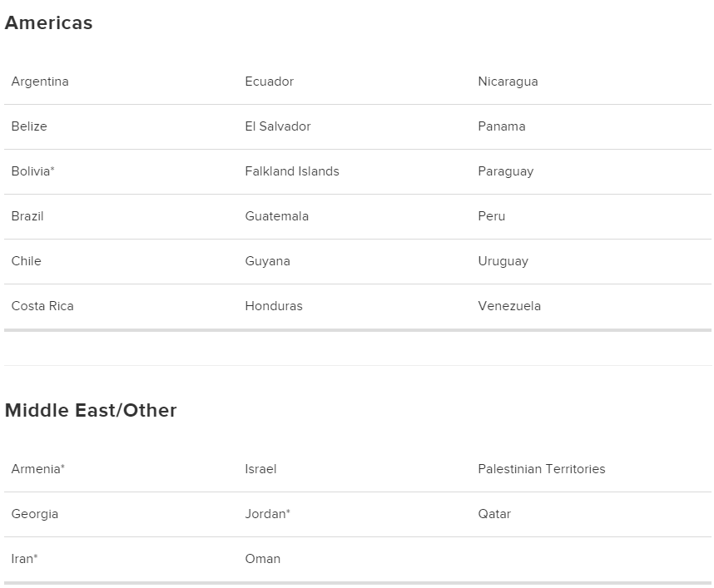The width and height of the screenshot is (714, 588).
Task: Click Venezuela in the Americas table
Action: click(x=509, y=306)
